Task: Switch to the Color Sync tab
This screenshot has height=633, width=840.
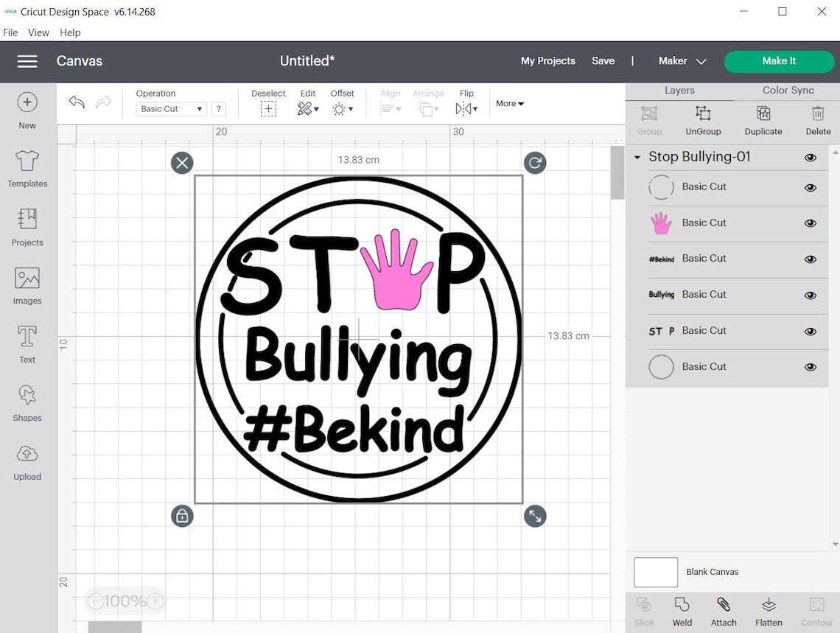Action: 785,90
